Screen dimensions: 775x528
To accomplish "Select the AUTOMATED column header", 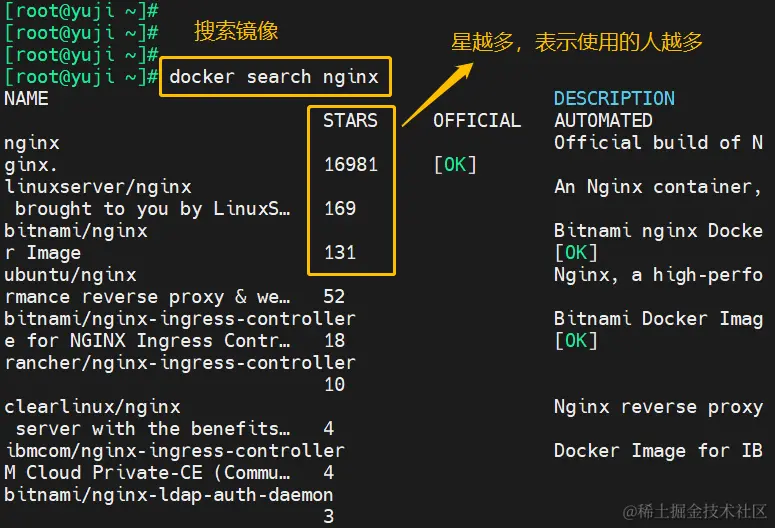I will click(x=603, y=121).
